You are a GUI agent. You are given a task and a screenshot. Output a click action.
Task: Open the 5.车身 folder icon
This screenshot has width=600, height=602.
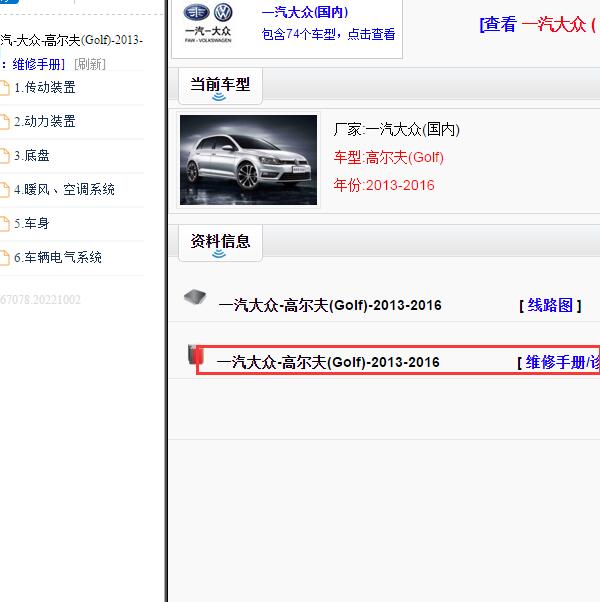point(5,224)
